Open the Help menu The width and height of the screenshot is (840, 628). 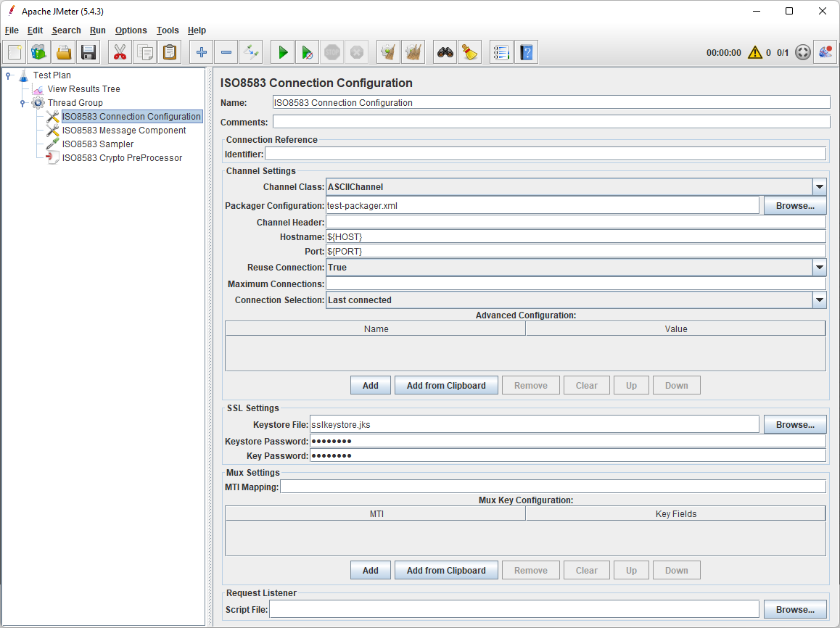(x=197, y=30)
